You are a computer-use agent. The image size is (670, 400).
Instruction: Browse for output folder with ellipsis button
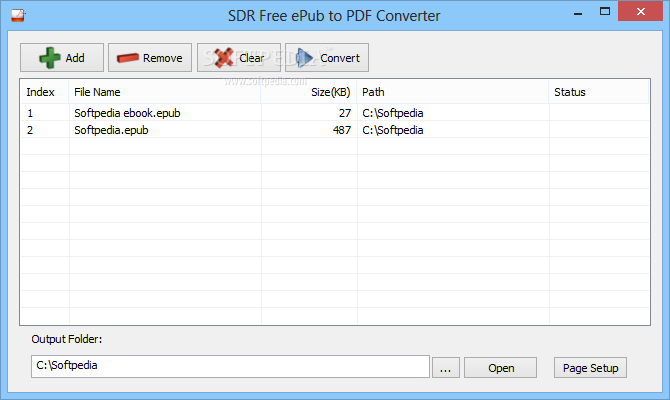(446, 368)
